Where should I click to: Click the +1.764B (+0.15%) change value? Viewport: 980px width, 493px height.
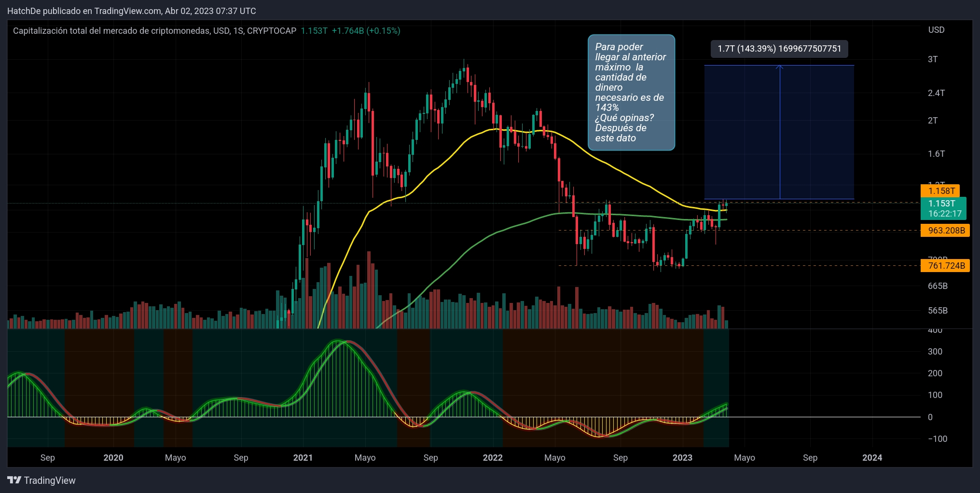point(366,31)
